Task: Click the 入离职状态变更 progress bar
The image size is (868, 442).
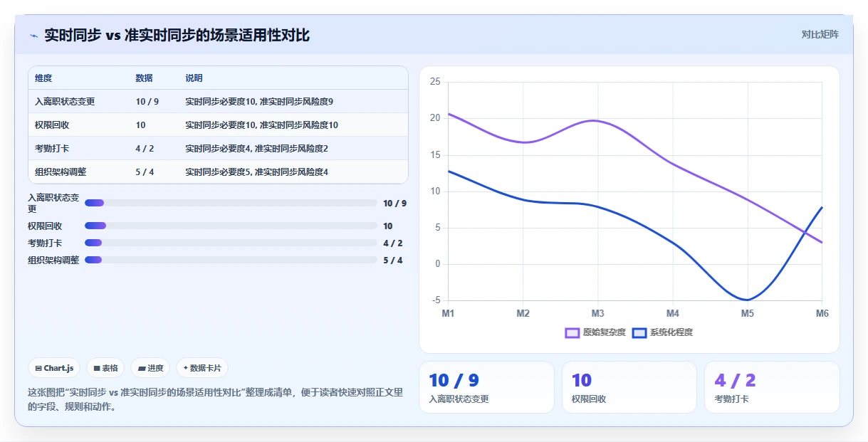Action: click(x=231, y=203)
